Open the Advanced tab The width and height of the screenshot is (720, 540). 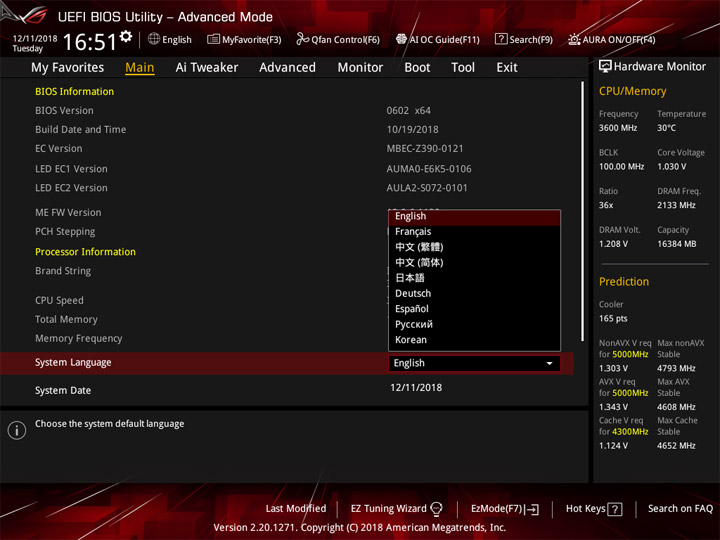pos(287,68)
